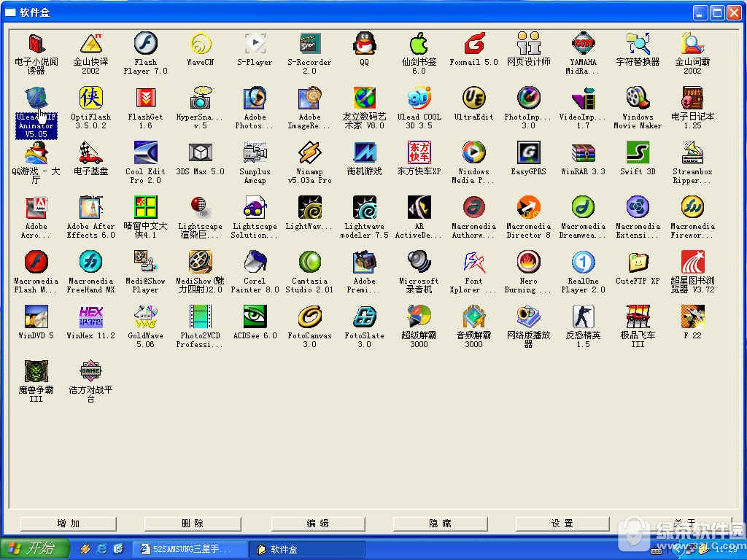Open 反恐精英 1.5 icon
The width and height of the screenshot is (747, 560).
(x=583, y=317)
